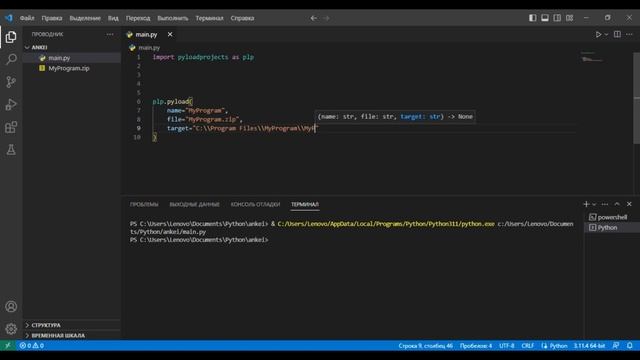
Task: Close the terminal panel
Action: [x=629, y=204]
